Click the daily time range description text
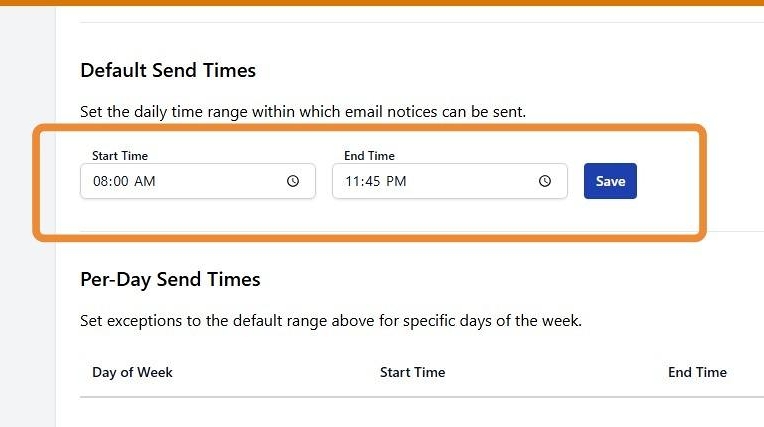 (302, 112)
